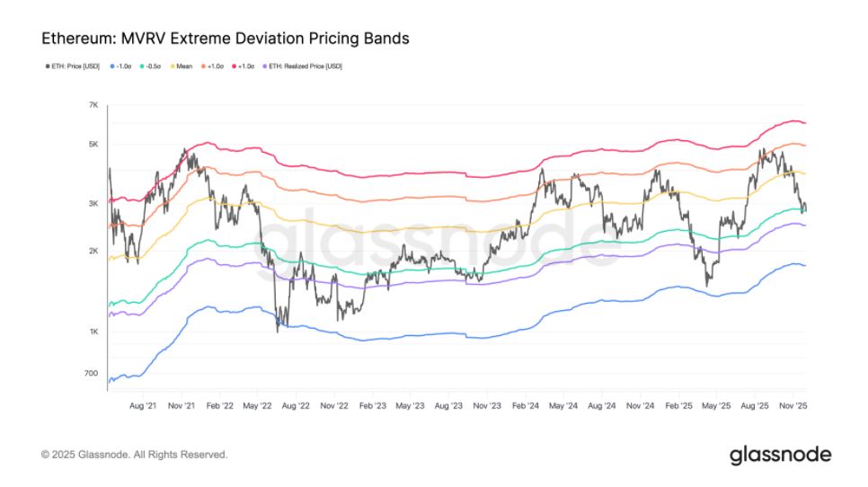Click the red +1.0σ legend dot
Image resolution: width=868 pixels, height=487 pixels.
click(235, 66)
